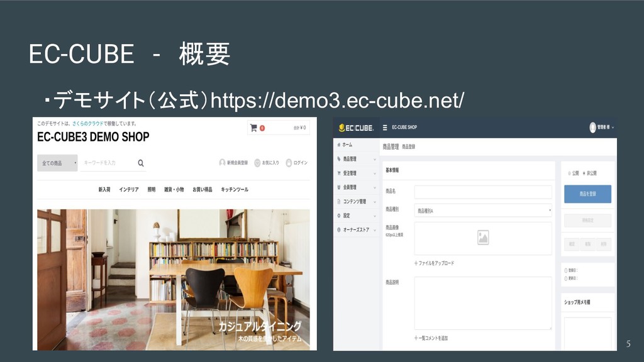Expand the コンテンツ管理 chevron
This screenshot has width=644, height=362.
[375, 202]
